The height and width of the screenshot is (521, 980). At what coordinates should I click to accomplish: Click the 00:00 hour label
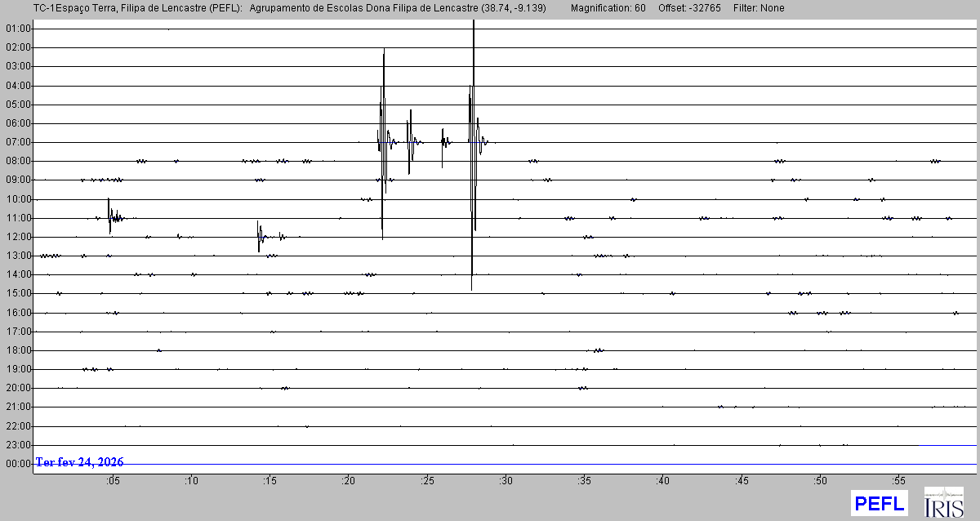pyautogui.click(x=18, y=464)
